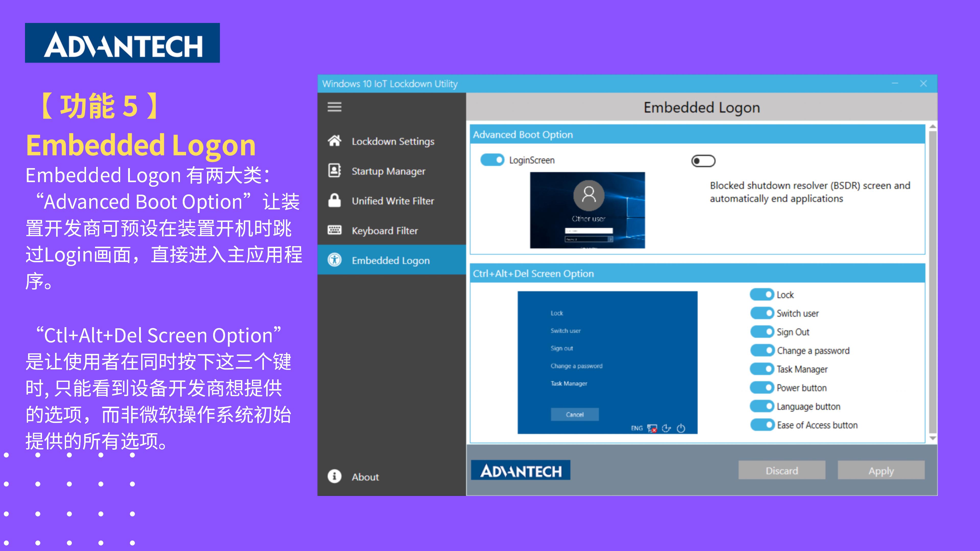Click the Keyboard Filter keyboard icon

[334, 230]
